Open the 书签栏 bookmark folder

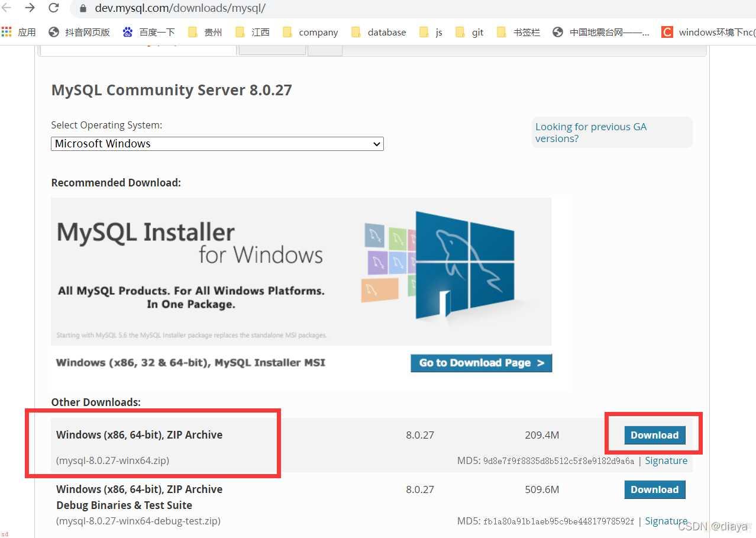518,32
